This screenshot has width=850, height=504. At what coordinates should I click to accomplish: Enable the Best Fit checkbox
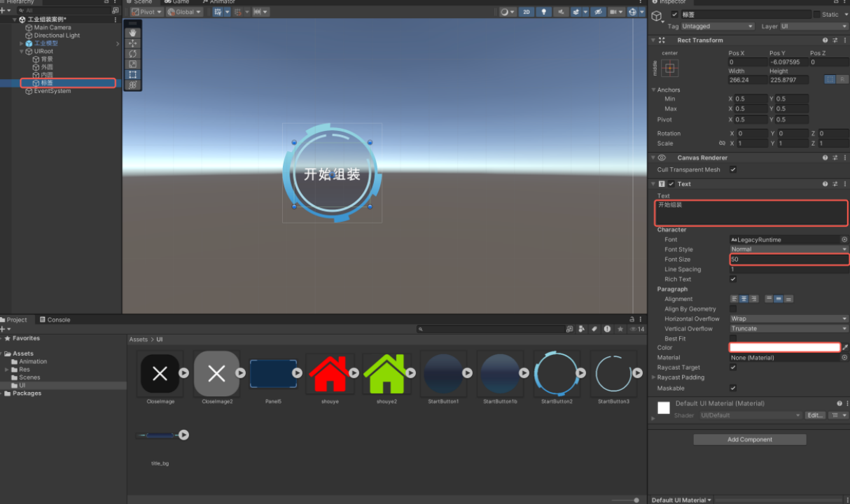pyautogui.click(x=733, y=338)
